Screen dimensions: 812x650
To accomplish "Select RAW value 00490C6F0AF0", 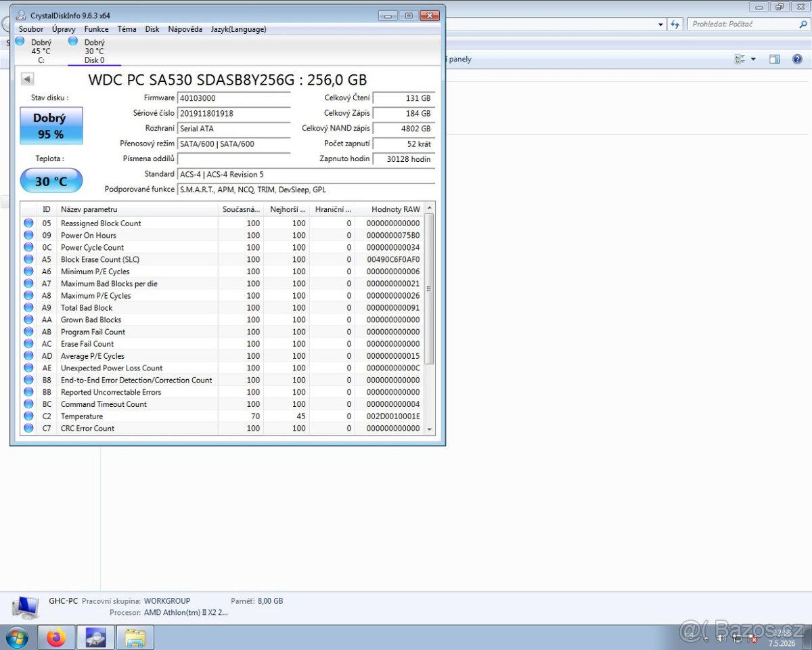I will click(x=393, y=259).
